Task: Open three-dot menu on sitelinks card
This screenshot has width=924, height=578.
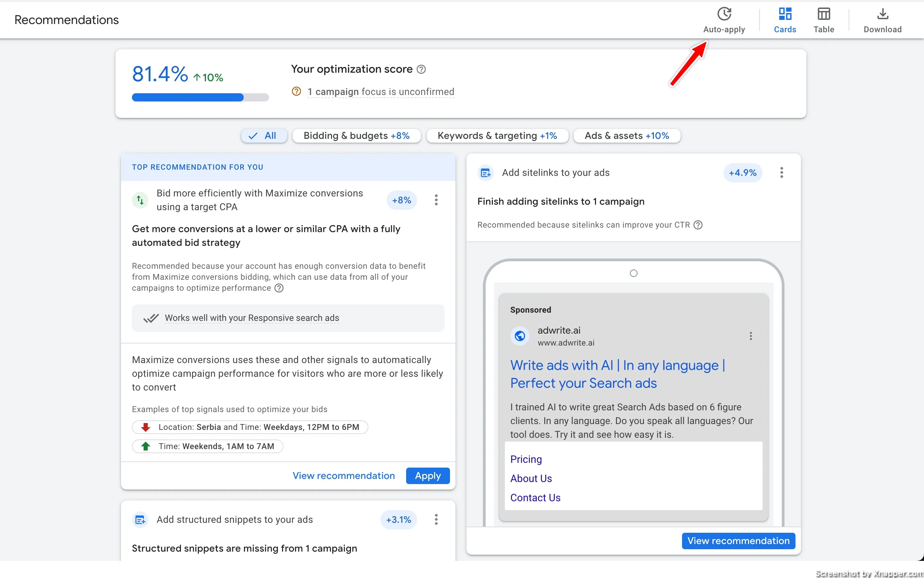Action: (x=781, y=172)
